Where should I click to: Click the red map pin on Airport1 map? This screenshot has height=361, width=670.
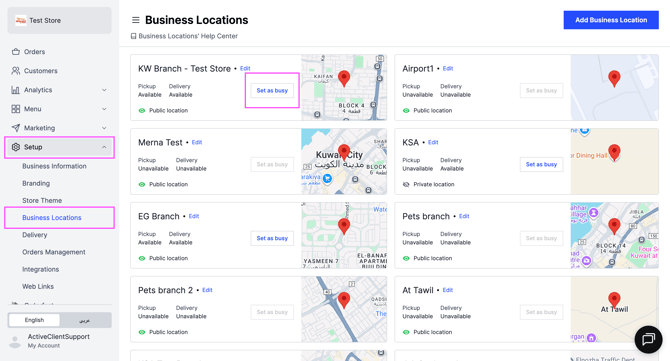[x=614, y=79]
